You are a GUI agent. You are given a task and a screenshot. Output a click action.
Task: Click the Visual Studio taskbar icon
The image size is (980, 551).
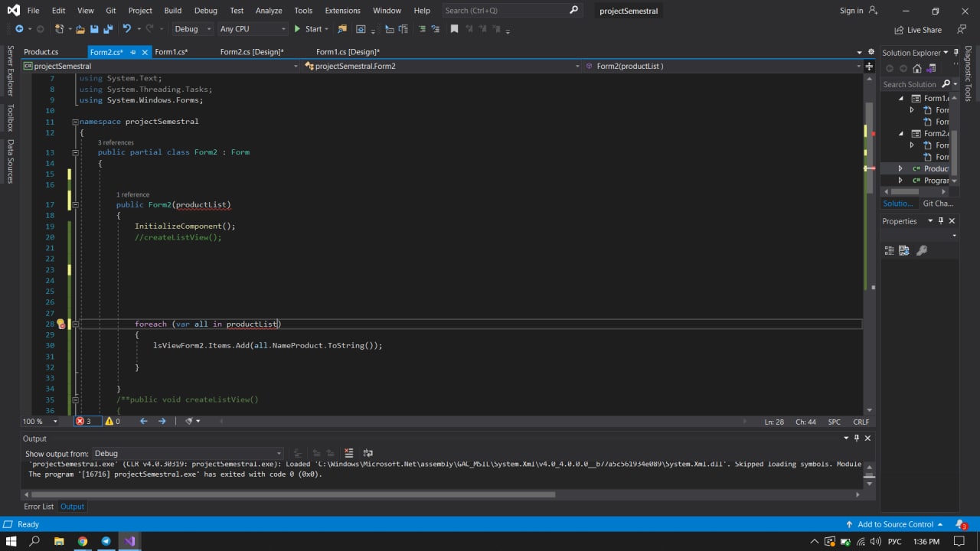pyautogui.click(x=129, y=541)
